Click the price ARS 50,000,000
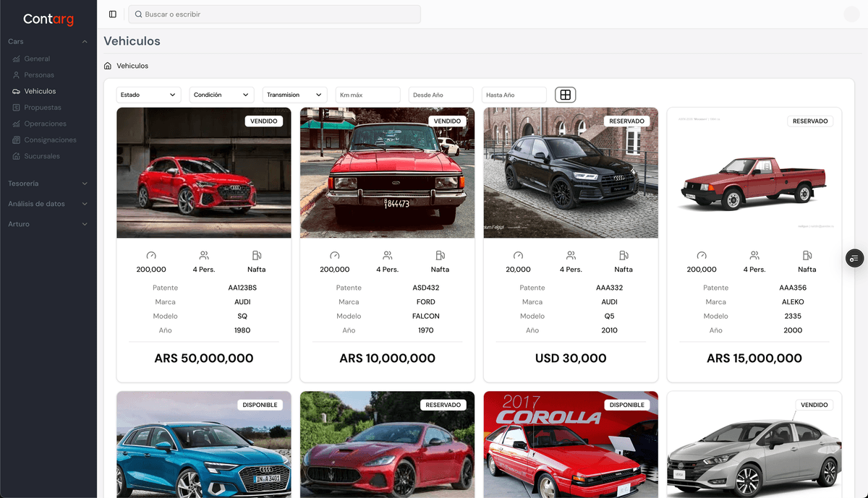Screen dimensions: 868x498 (x=204, y=359)
